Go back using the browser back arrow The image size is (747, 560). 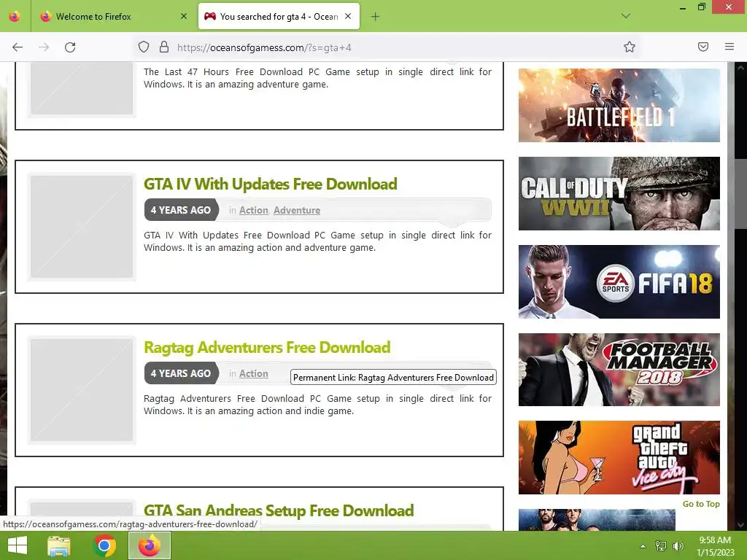18,47
